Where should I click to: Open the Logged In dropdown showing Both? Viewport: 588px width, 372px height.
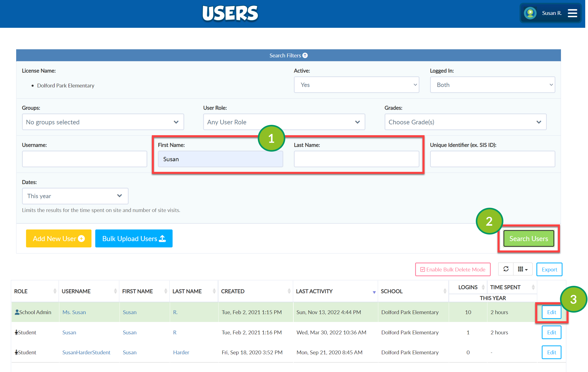tap(492, 85)
